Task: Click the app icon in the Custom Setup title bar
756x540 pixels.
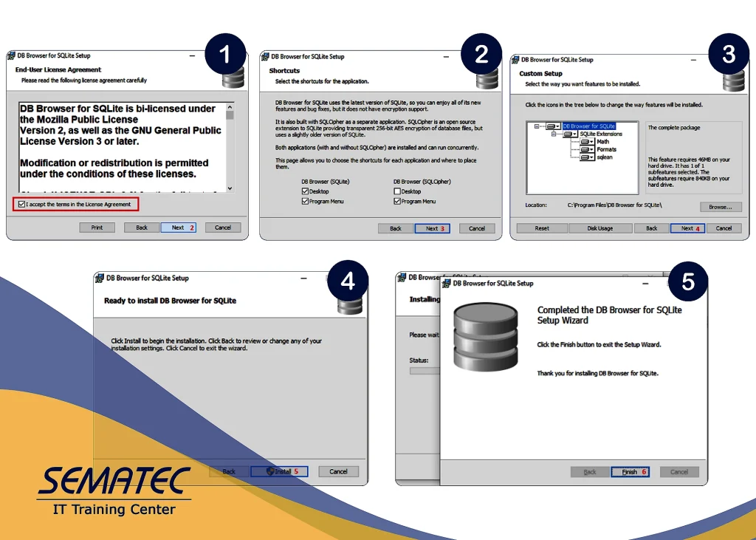Action: point(515,60)
